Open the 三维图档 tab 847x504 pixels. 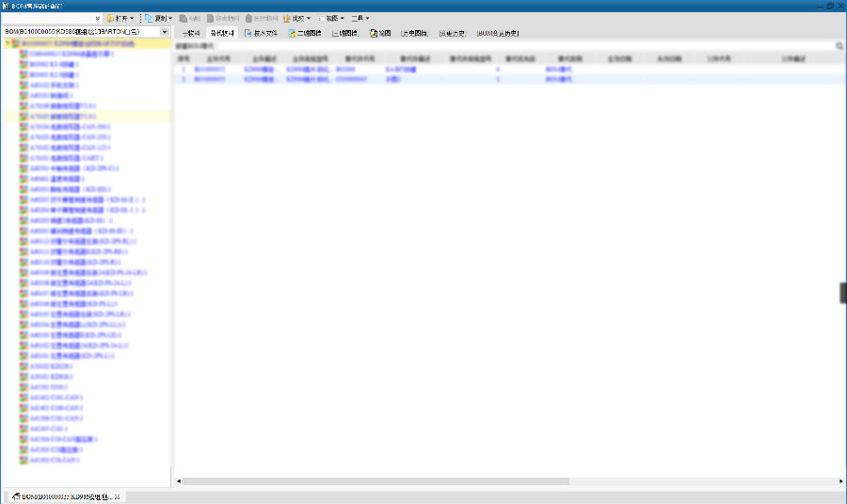click(345, 34)
